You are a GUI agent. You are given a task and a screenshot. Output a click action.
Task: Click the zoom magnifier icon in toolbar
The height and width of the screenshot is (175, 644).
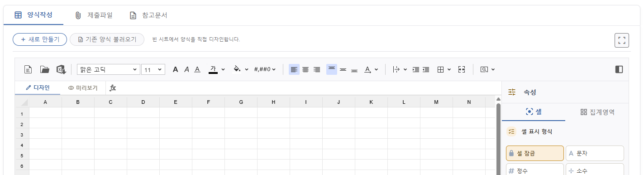[x=484, y=69]
